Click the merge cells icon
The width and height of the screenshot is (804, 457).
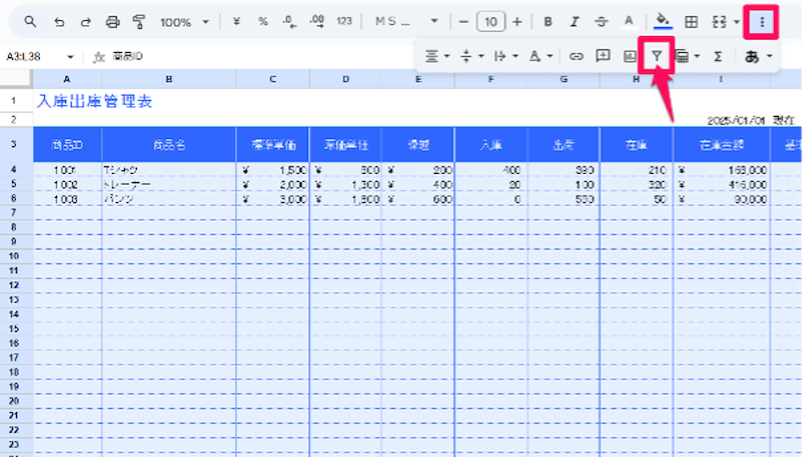pos(719,22)
